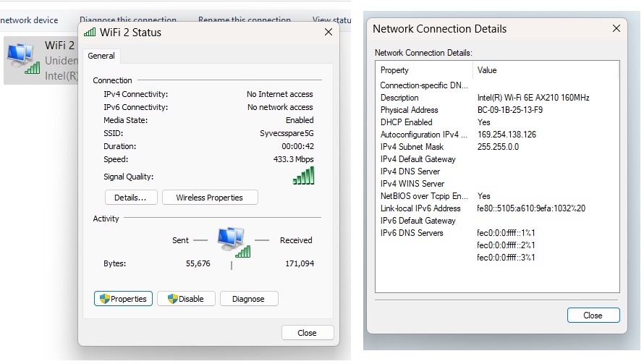Click the WiFi 2 adapter icon

(x=23, y=58)
